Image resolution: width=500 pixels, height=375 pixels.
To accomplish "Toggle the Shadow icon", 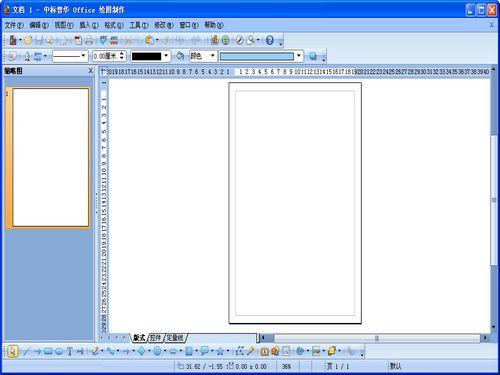I will coord(313,56).
